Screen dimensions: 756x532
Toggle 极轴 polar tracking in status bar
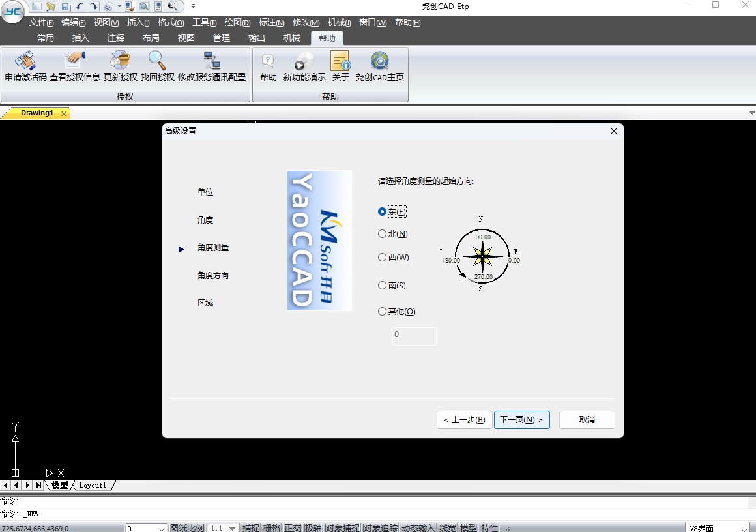313,528
